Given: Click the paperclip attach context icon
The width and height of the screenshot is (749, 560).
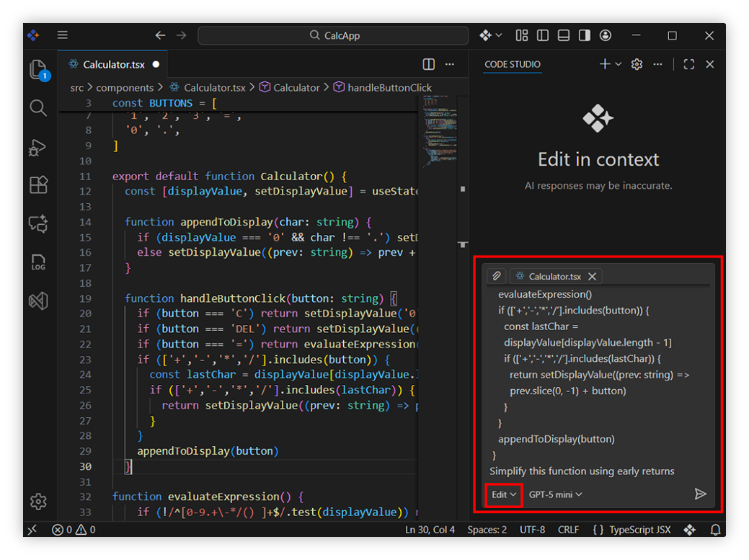Looking at the screenshot, I should pyautogui.click(x=496, y=277).
